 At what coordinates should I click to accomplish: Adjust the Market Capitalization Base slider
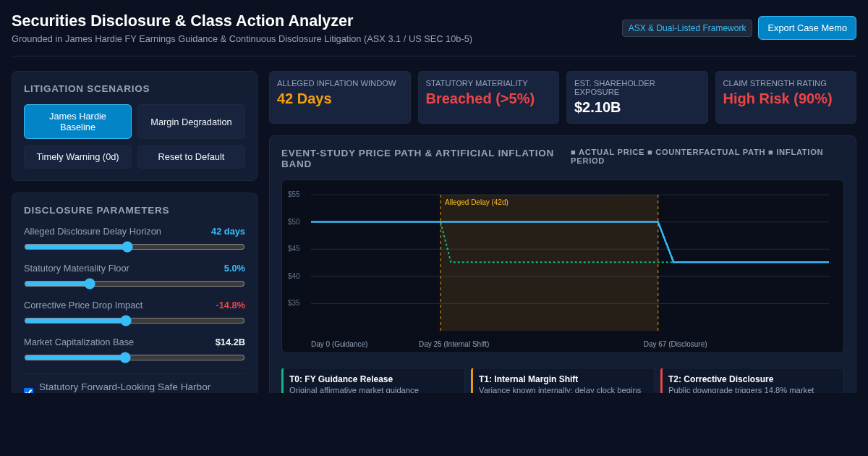(x=135, y=358)
